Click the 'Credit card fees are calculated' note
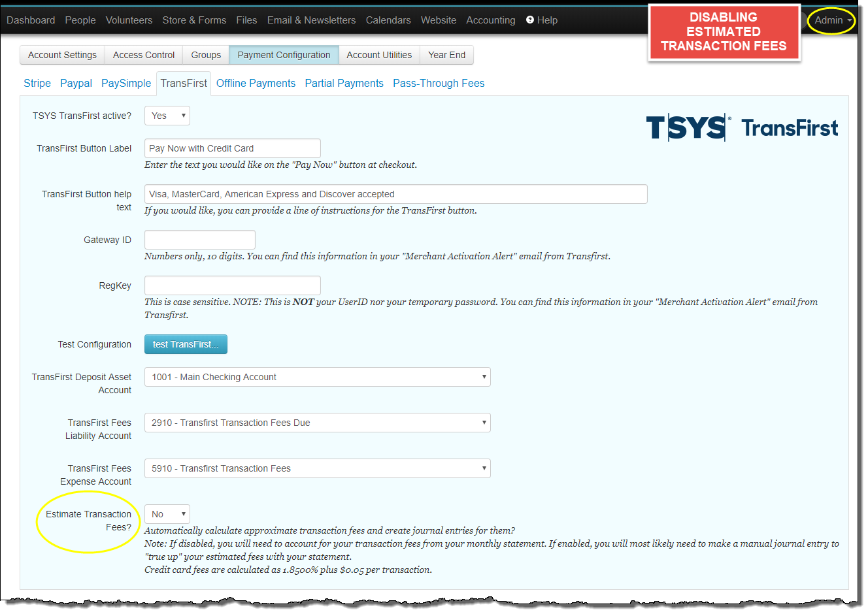This screenshot has height=614, width=868. point(288,570)
